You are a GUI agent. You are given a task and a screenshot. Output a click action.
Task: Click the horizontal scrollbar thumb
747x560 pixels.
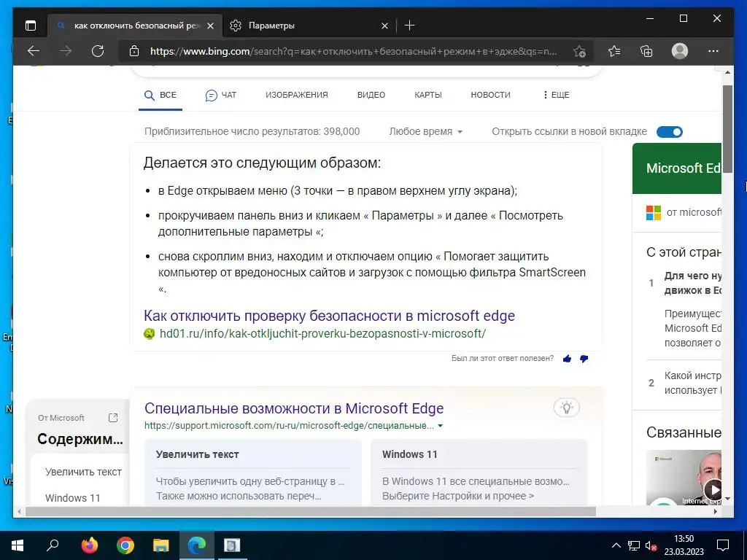click(309, 511)
